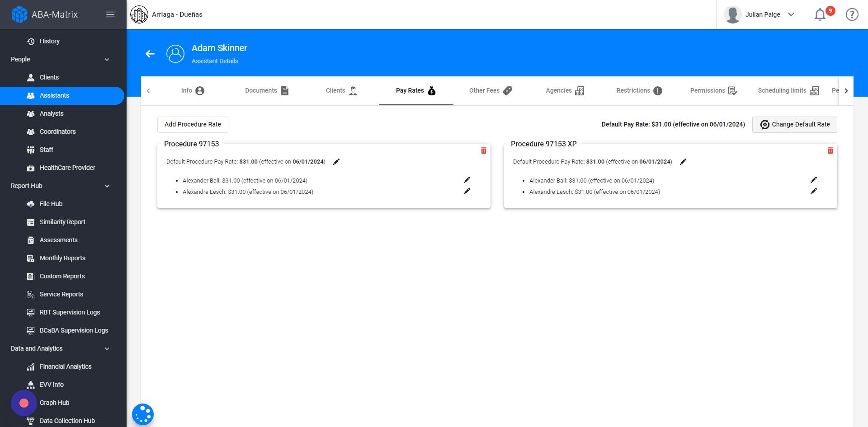
Task: Go back with the arrow icon
Action: [x=150, y=54]
